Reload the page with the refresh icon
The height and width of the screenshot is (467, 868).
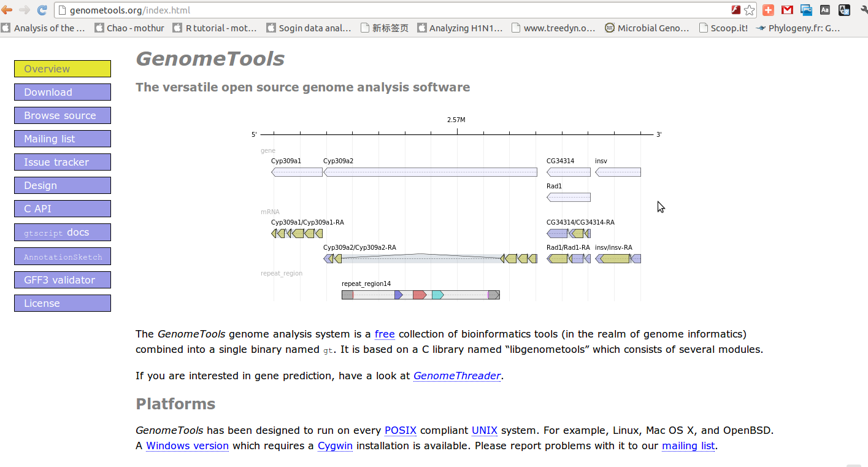42,10
